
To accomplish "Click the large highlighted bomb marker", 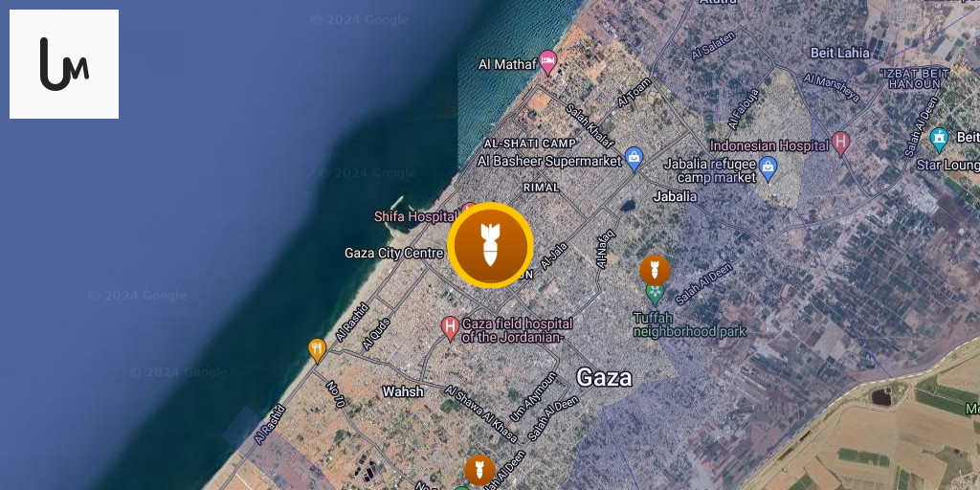I will click(x=490, y=245).
